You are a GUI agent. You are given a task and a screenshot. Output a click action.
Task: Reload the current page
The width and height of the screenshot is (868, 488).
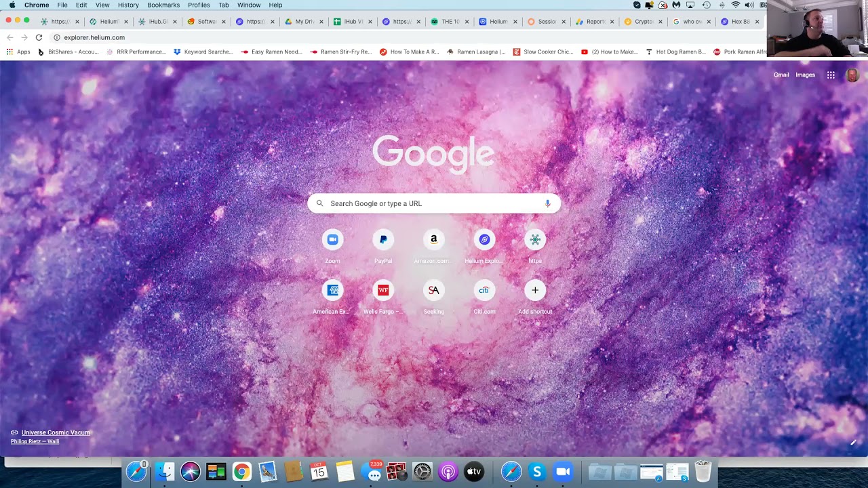39,37
